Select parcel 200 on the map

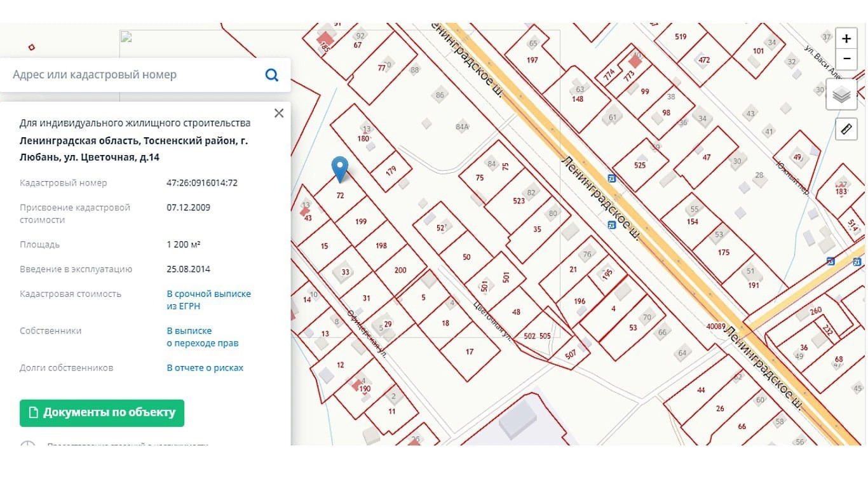[400, 270]
